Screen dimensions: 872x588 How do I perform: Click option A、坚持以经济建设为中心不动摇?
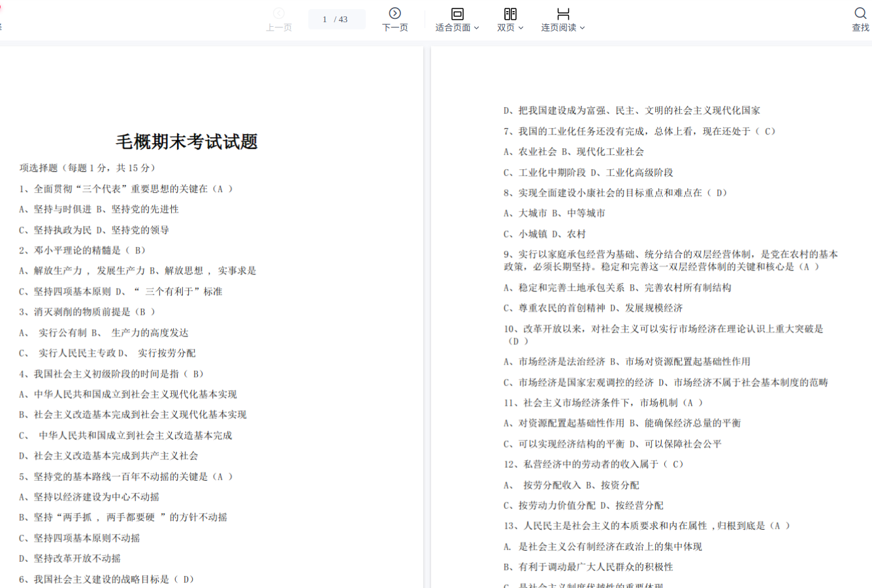89,497
